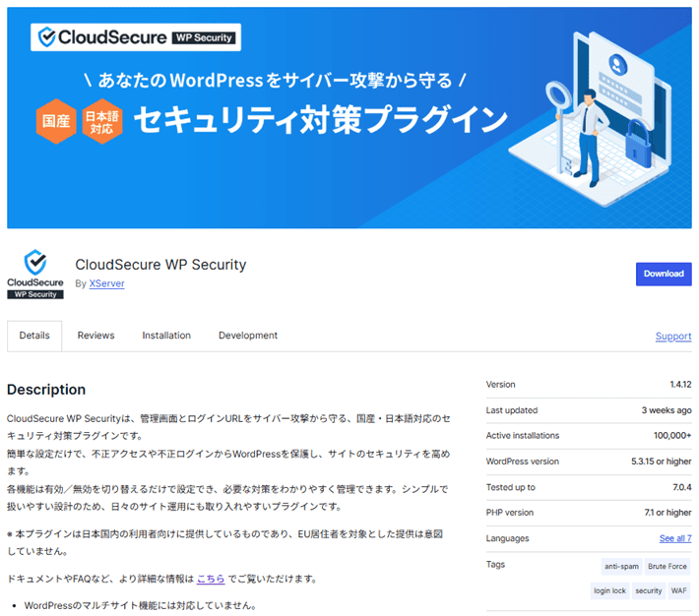Click the version value 1.4.12
The width and height of the screenshot is (699, 616).
pyautogui.click(x=680, y=385)
